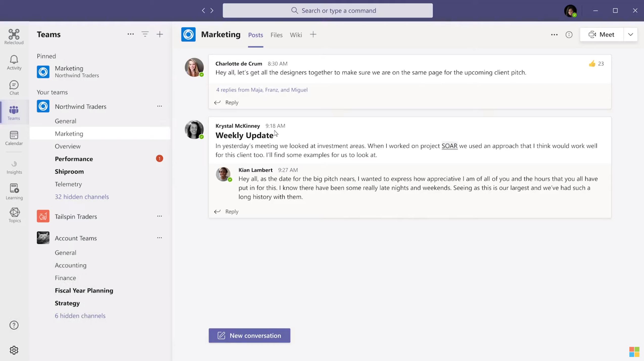Open the Activity feed
The height and width of the screenshot is (361, 644).
tap(14, 63)
